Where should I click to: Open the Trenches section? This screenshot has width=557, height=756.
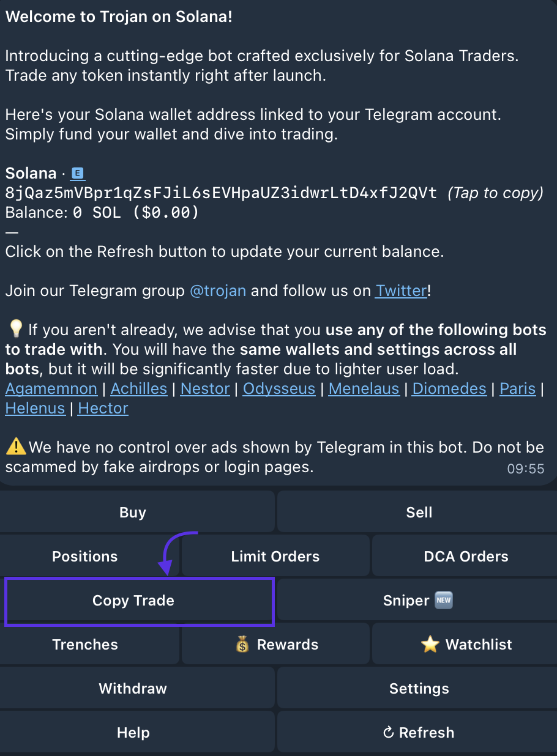[x=85, y=645]
